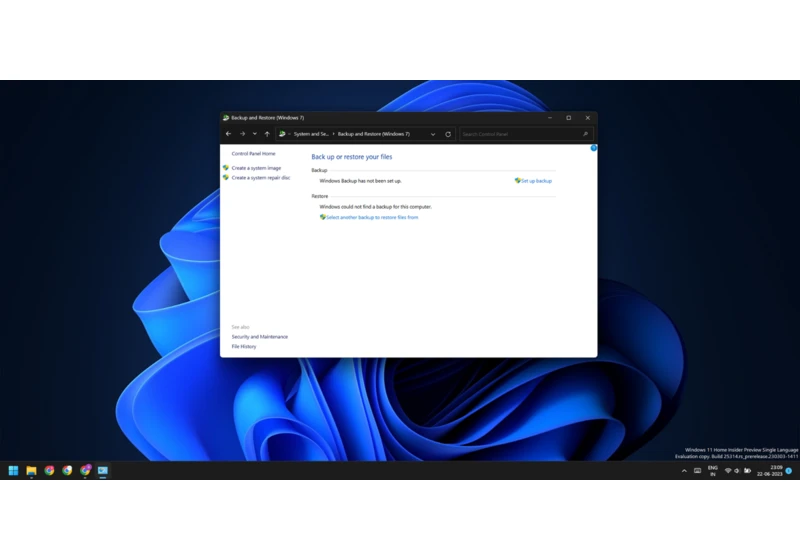Click 'Create a system repair disc' link
800x560 pixels.
point(261,177)
